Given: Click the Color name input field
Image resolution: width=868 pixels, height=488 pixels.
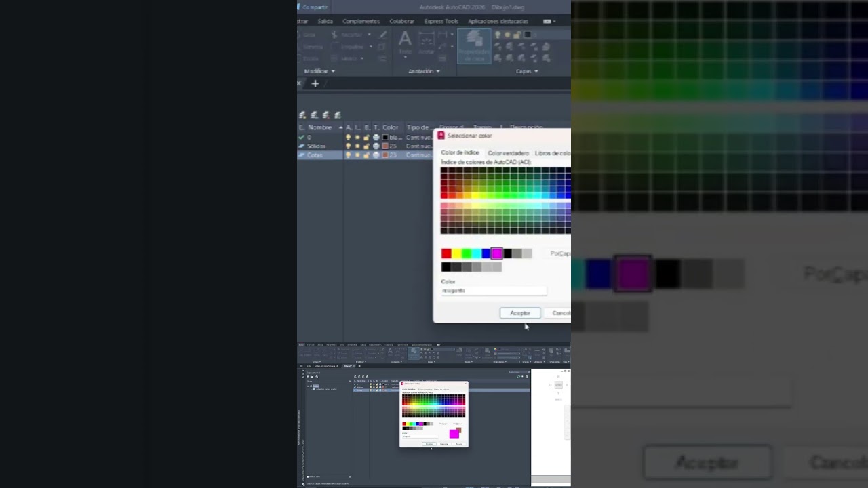Looking at the screenshot, I should tap(494, 291).
